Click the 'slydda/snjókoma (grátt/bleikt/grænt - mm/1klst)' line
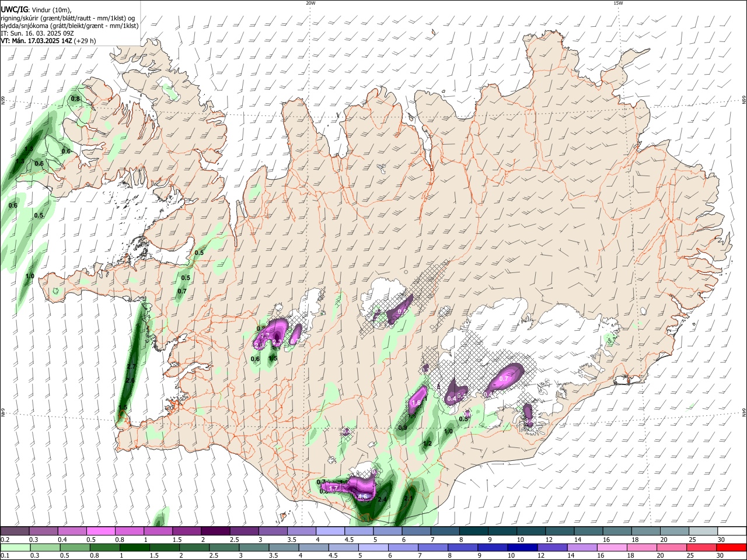Viewport: 747px width, 560px height. [69, 26]
